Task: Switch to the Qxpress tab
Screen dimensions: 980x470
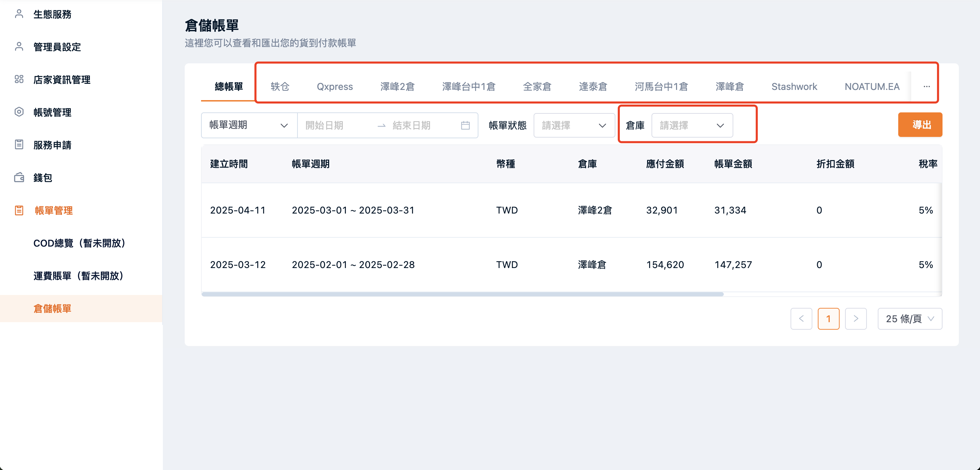Action: coord(334,87)
